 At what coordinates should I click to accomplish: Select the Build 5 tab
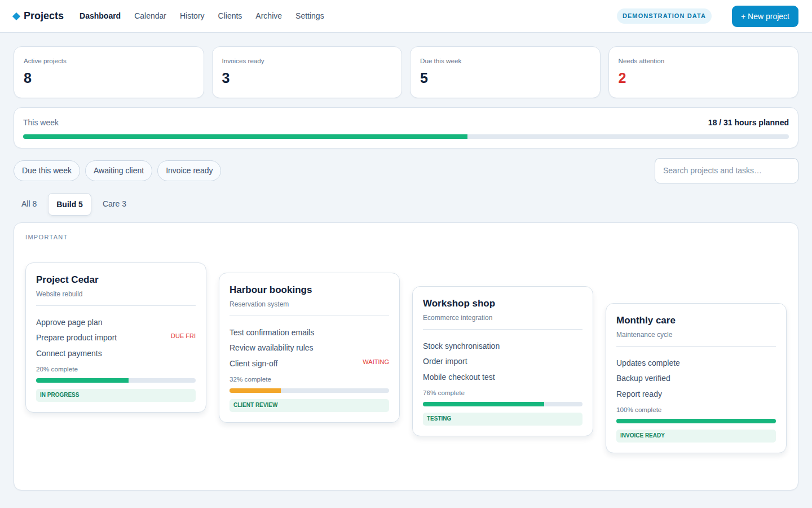[69, 204]
